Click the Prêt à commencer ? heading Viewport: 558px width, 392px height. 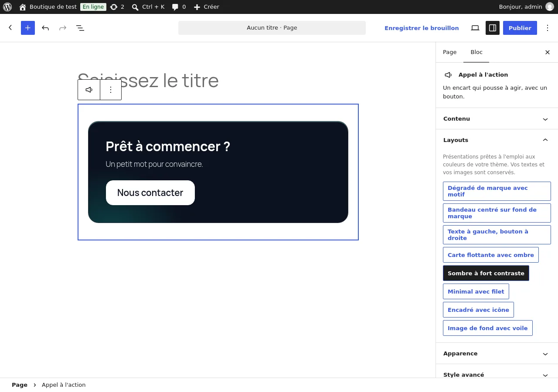pyautogui.click(x=168, y=146)
